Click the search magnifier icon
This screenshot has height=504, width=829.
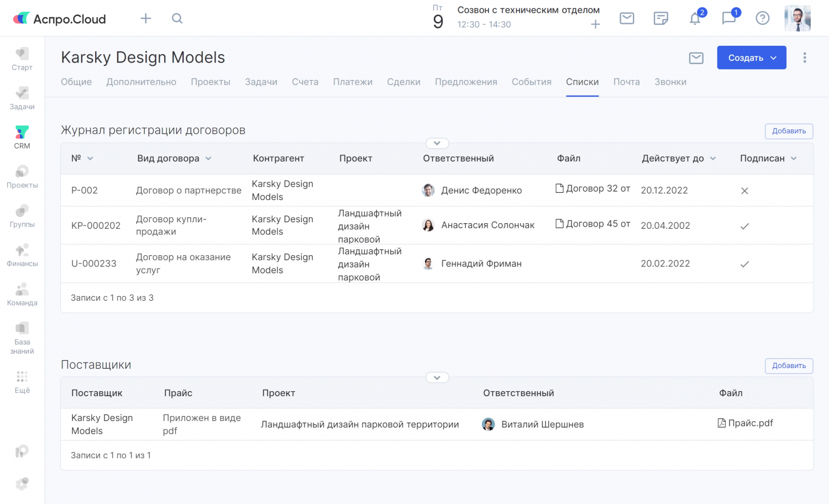click(x=177, y=19)
